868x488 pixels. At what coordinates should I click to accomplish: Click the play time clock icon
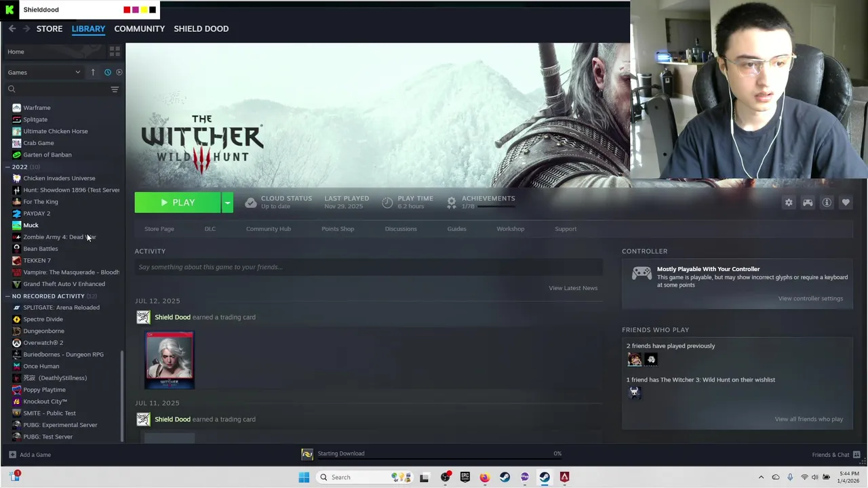(387, 203)
